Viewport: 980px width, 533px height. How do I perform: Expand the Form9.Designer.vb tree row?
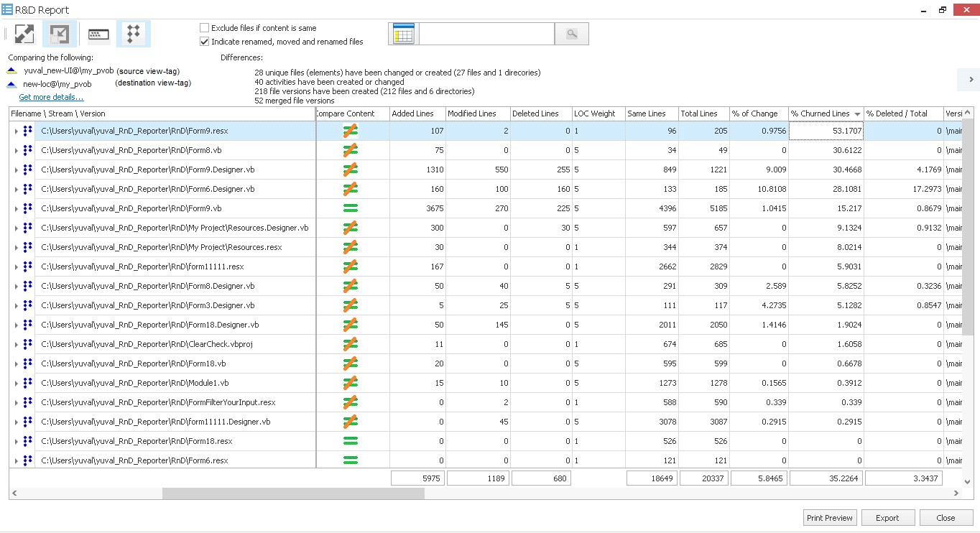point(17,170)
